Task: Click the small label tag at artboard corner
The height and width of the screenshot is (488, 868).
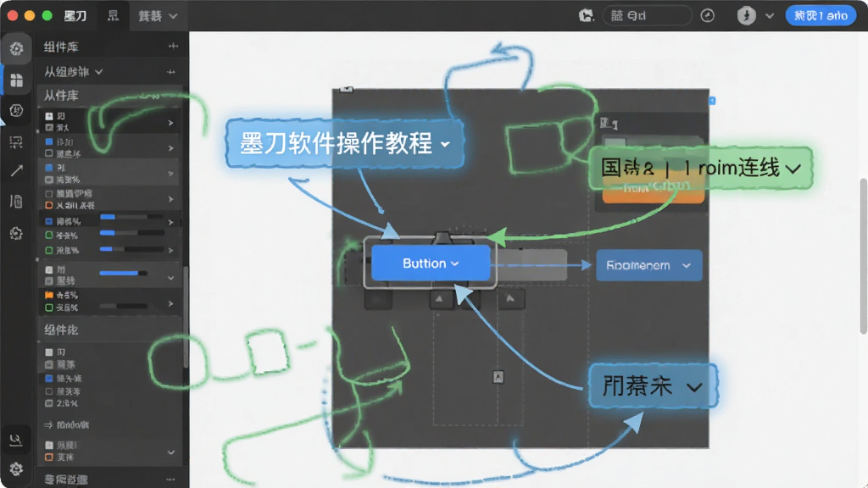Action: tap(347, 88)
